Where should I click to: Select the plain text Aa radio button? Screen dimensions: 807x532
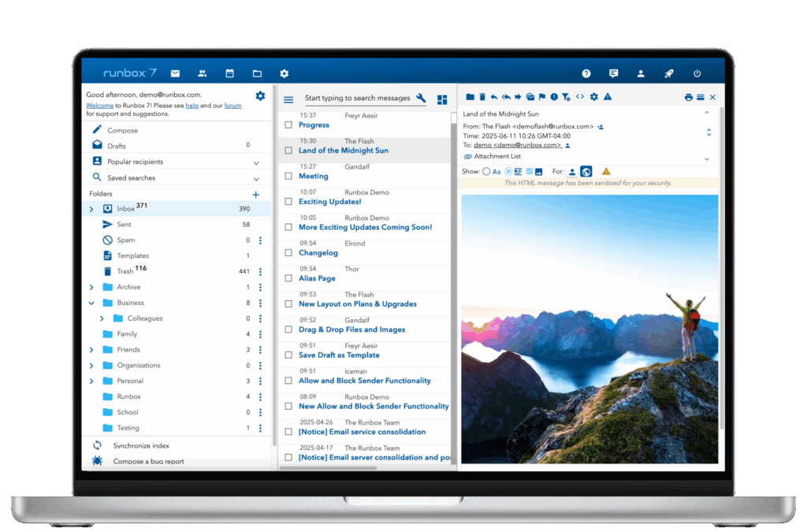point(486,171)
